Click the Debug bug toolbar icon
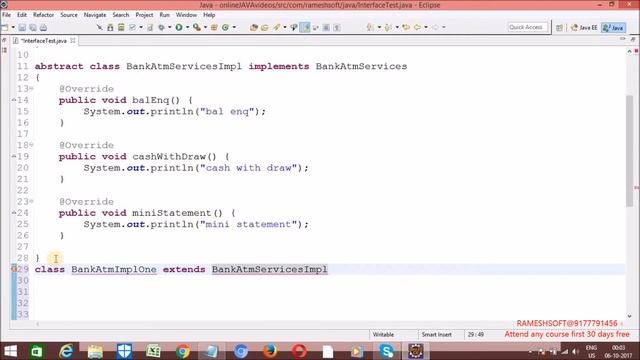The height and width of the screenshot is (360, 640). tap(162, 27)
